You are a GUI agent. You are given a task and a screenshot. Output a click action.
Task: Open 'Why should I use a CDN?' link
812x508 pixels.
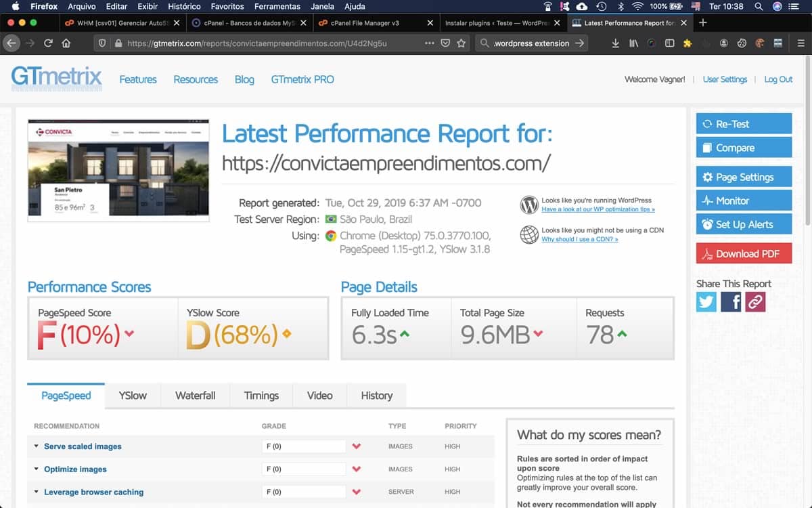point(580,240)
